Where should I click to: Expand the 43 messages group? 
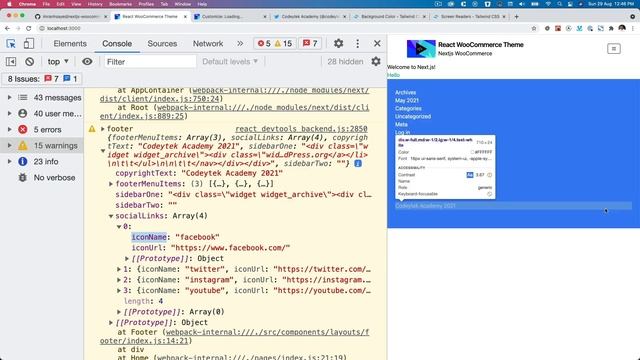pos(9,98)
